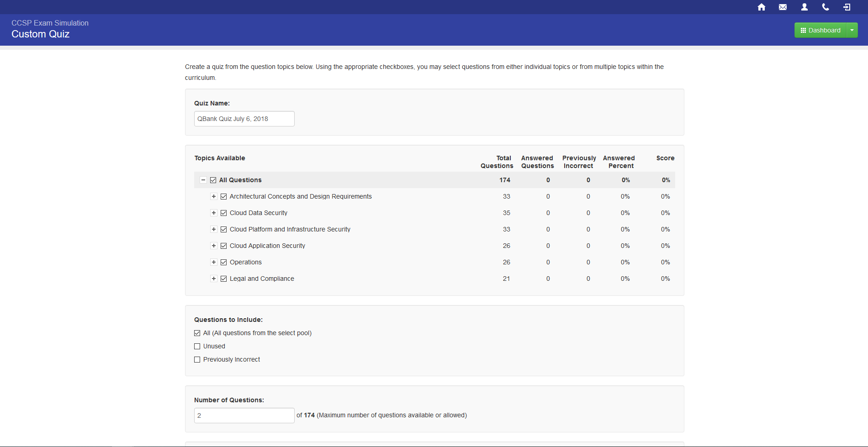This screenshot has width=868, height=447.
Task: Expand Architectural Concepts and Design Requirements topic
Action: 213,196
